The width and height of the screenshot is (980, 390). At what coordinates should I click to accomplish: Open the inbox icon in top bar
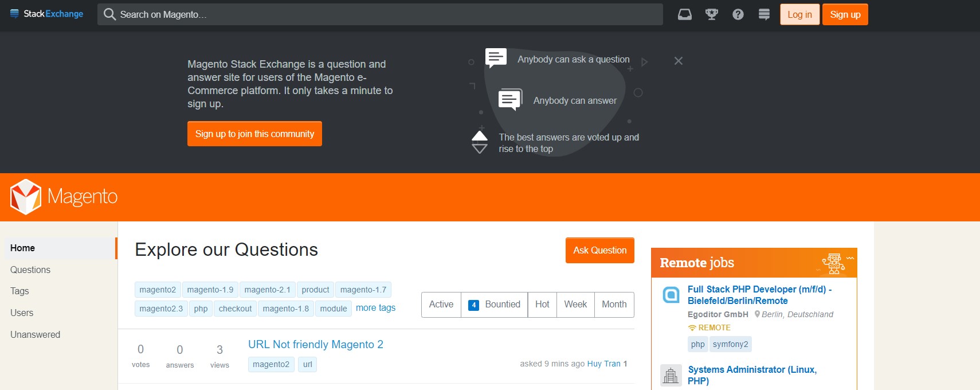(x=684, y=14)
